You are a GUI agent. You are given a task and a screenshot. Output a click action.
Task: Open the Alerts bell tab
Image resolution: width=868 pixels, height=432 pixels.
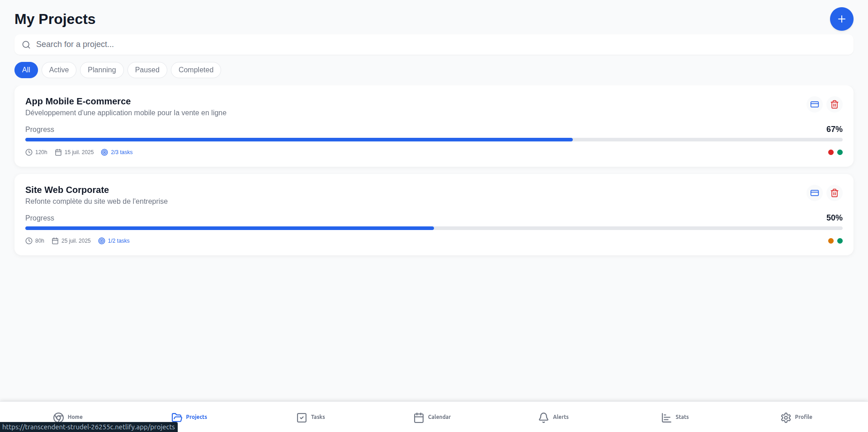coord(553,417)
